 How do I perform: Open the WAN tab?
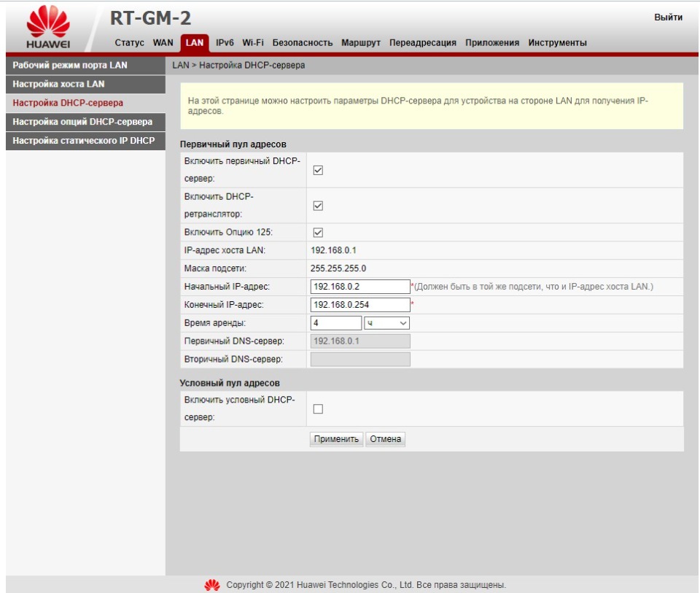[x=163, y=43]
